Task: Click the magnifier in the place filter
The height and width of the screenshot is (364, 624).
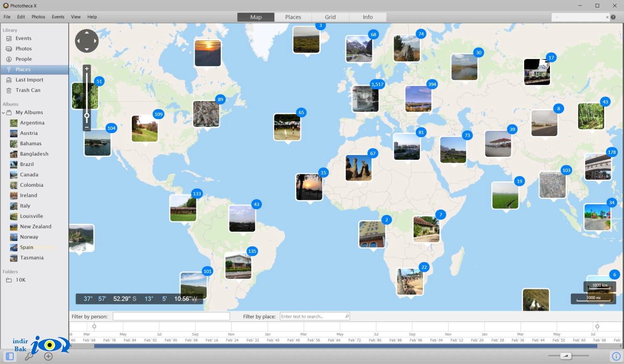Action: tap(347, 316)
